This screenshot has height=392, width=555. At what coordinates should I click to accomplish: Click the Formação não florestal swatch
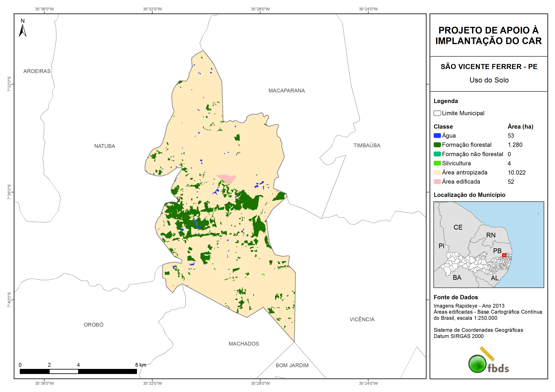point(437,154)
